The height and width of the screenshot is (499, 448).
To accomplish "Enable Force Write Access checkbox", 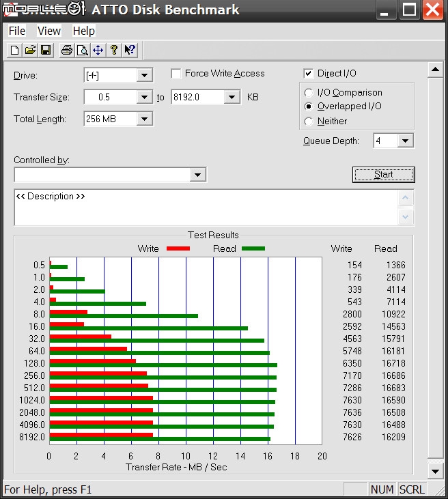I will 176,74.
